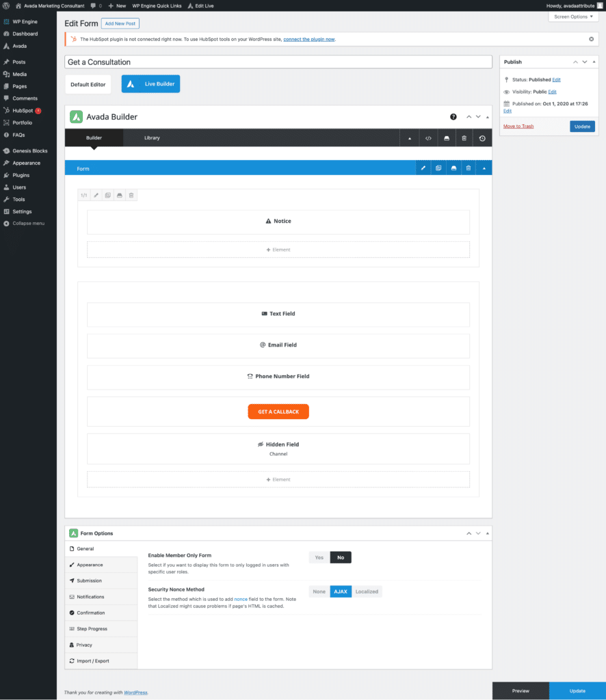Click the Avada Builder help question mark icon
This screenshot has width=606, height=700.
pos(453,117)
